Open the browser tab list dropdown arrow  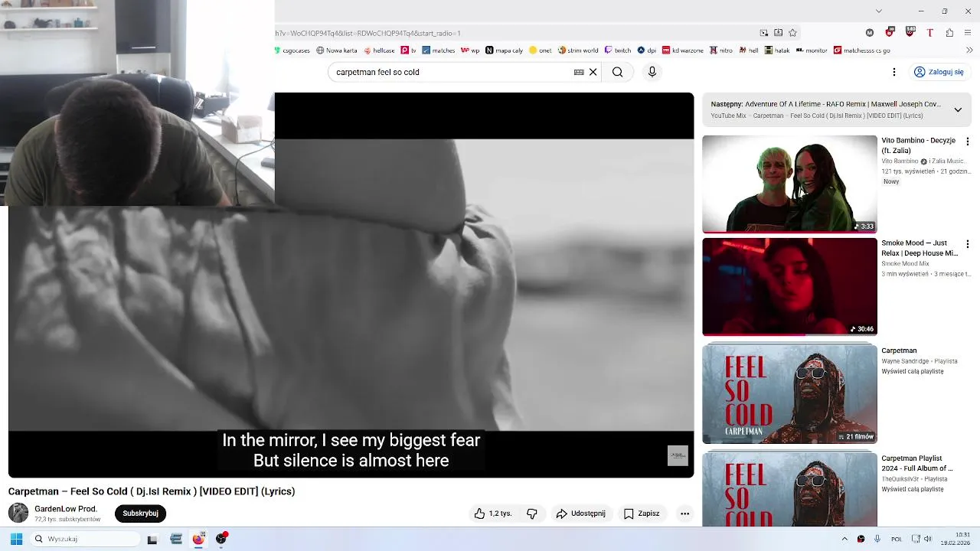point(878,11)
